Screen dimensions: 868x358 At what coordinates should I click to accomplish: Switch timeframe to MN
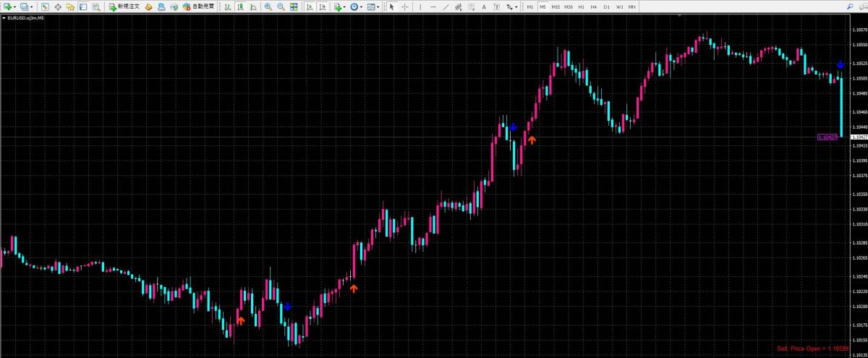point(631,7)
